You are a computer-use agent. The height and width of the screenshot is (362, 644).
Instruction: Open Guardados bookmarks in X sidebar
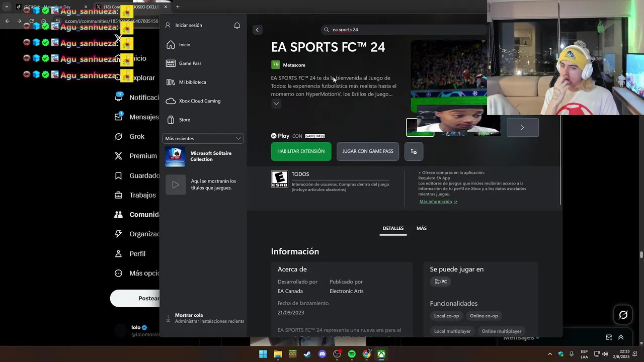click(x=136, y=175)
